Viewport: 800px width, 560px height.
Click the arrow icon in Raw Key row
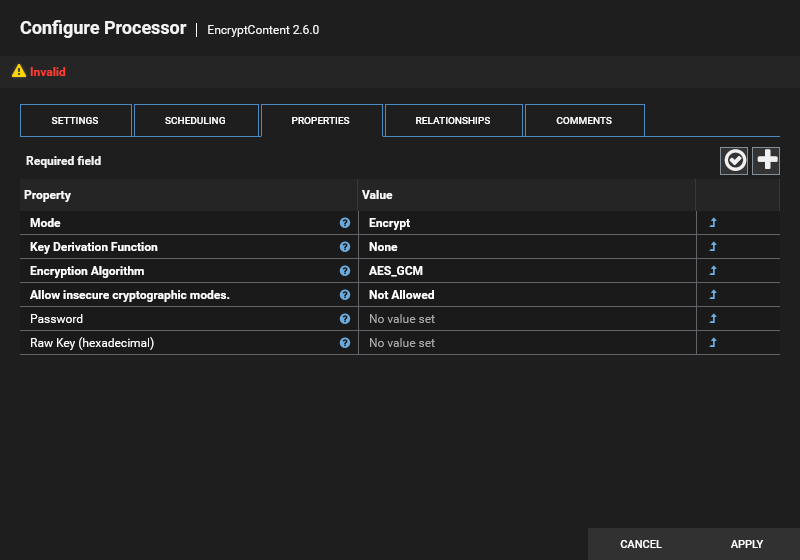713,342
